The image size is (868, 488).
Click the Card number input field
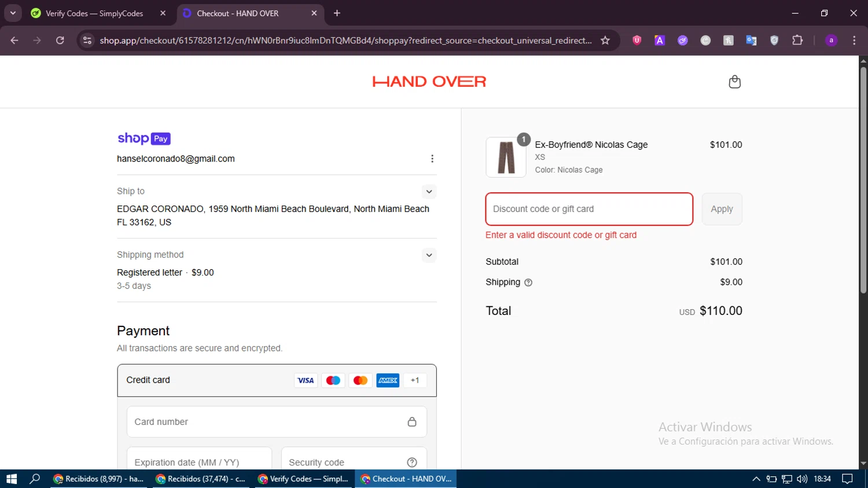pos(277,422)
